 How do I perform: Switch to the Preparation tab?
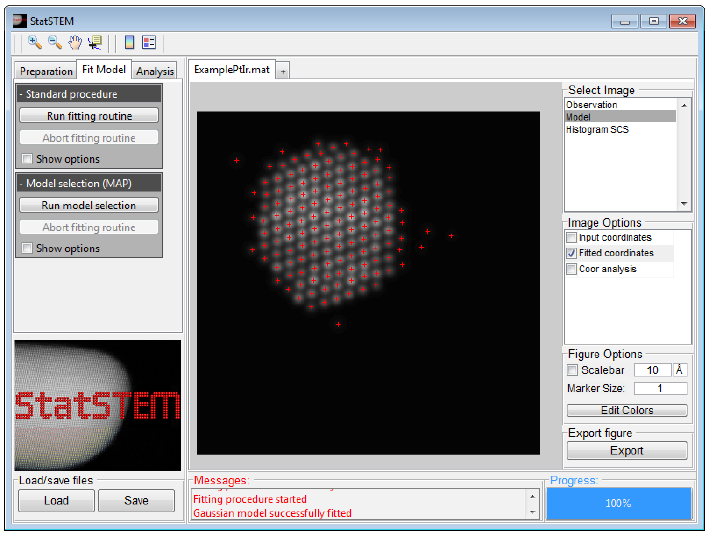pos(46,71)
